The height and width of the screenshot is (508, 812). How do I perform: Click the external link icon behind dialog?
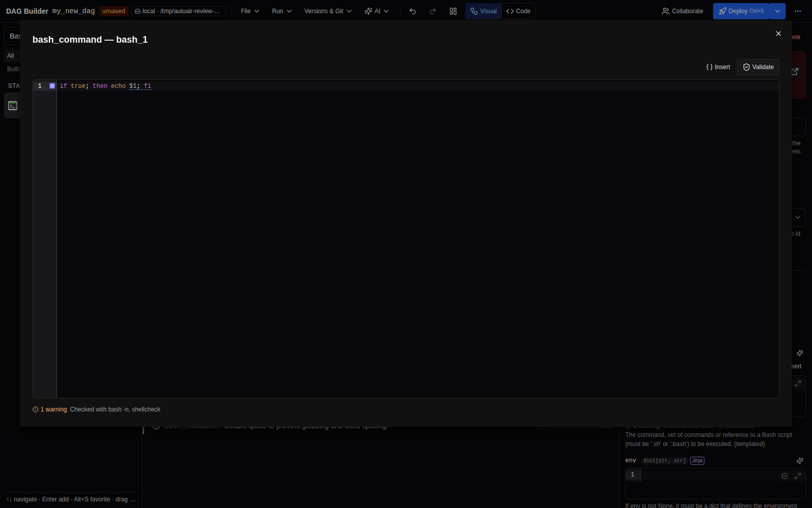tap(795, 72)
